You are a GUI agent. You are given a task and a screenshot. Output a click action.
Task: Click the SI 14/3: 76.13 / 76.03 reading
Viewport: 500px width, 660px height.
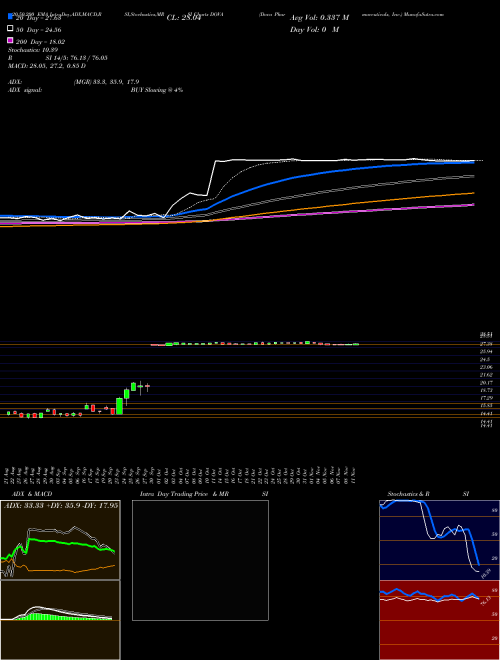pyautogui.click(x=77, y=58)
